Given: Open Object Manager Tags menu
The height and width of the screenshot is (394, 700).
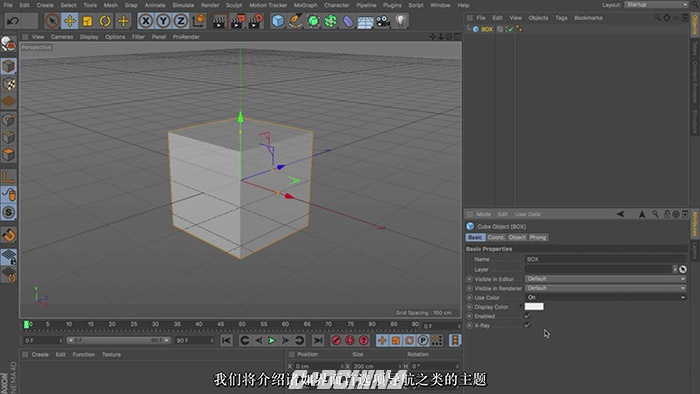Looking at the screenshot, I should coord(561,18).
